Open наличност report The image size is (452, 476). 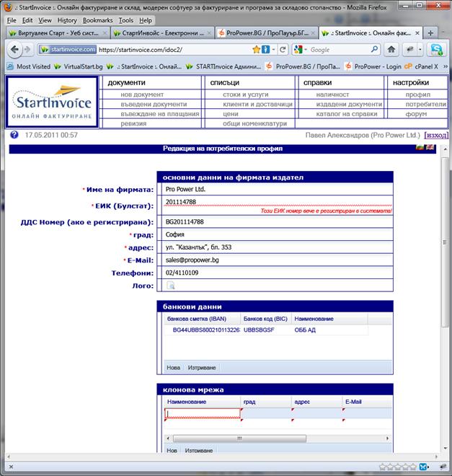click(332, 94)
